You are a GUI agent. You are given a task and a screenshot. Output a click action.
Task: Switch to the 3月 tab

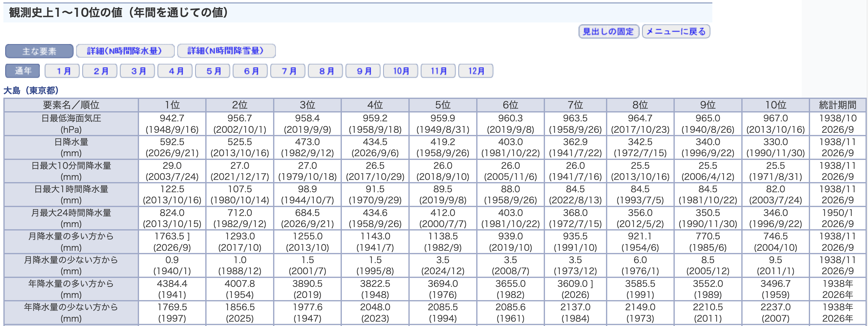(x=137, y=71)
